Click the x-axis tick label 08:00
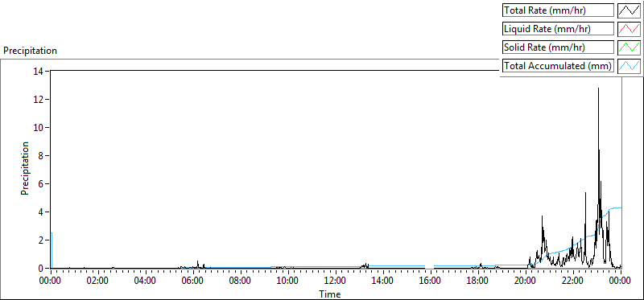Viewport: 644px width, 300px height. point(241,282)
